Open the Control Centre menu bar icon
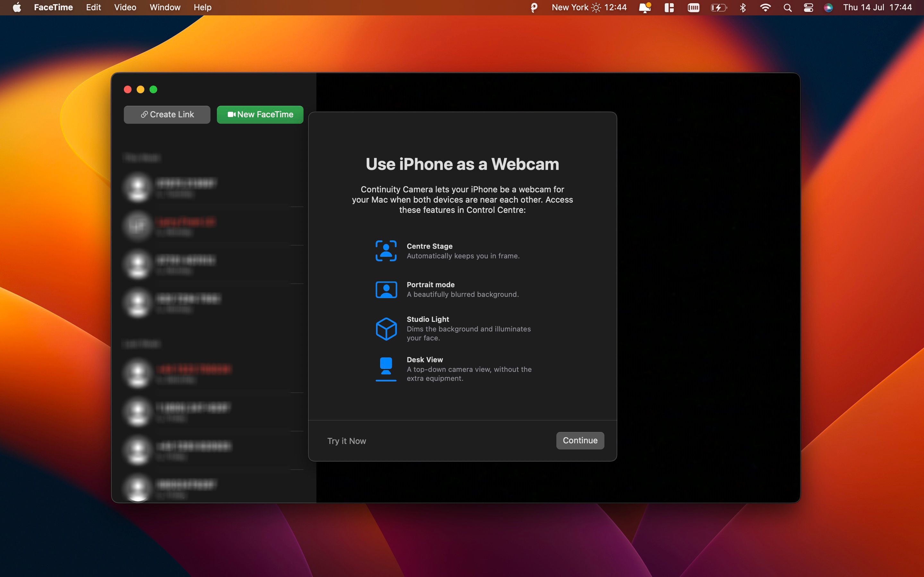The image size is (924, 577). pos(808,8)
